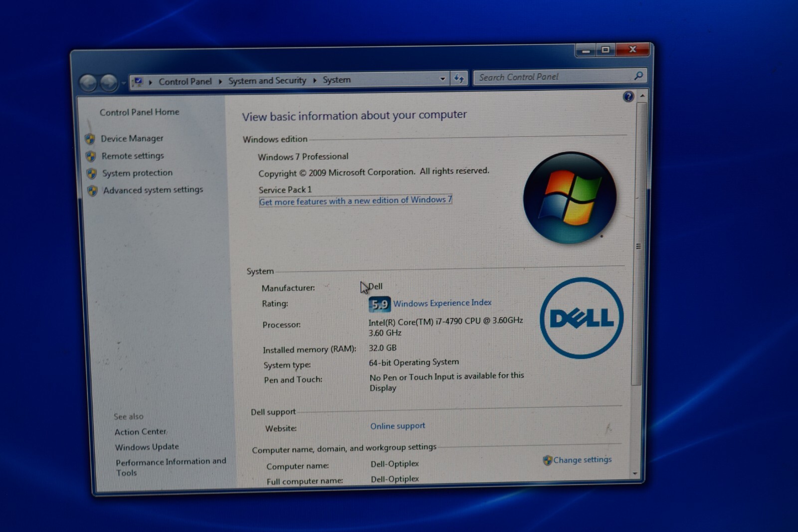Click the 64-bit Operating System text
Viewport: 798px width, 532px height.
(414, 362)
